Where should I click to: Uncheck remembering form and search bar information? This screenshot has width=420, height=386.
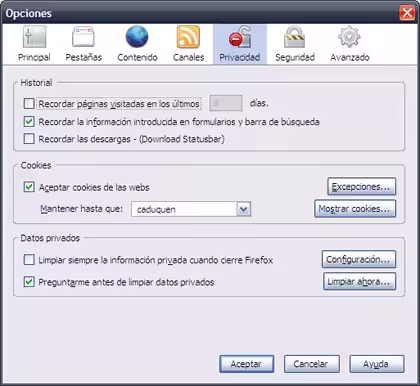29,122
